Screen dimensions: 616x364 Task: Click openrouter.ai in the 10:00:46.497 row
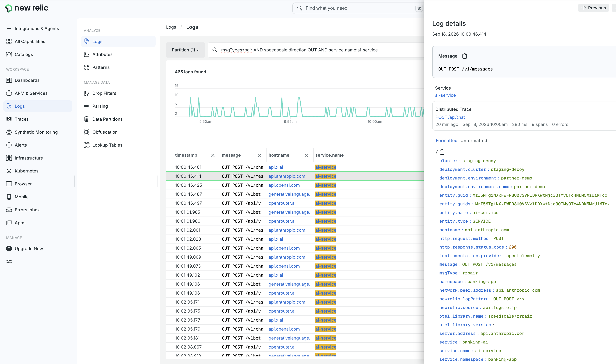(x=282, y=203)
